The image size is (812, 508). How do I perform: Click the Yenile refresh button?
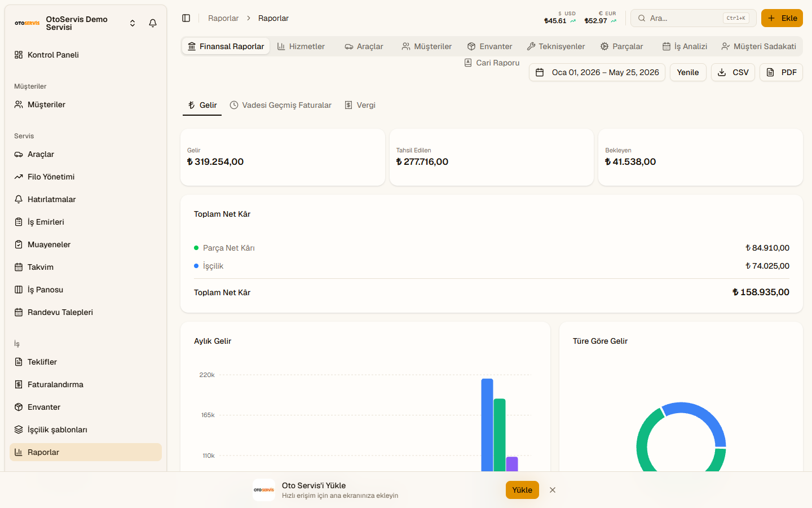click(688, 72)
